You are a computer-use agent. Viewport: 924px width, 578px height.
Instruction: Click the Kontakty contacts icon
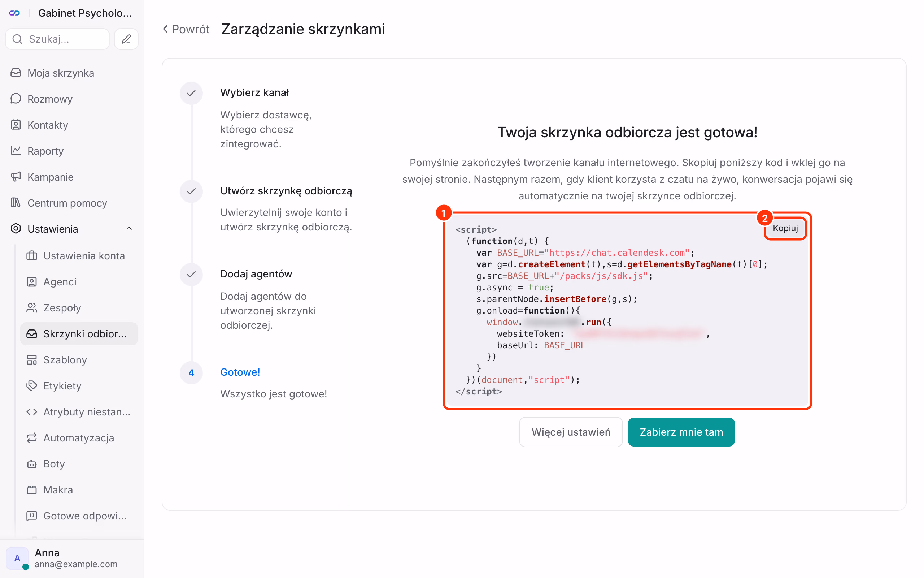click(x=16, y=125)
